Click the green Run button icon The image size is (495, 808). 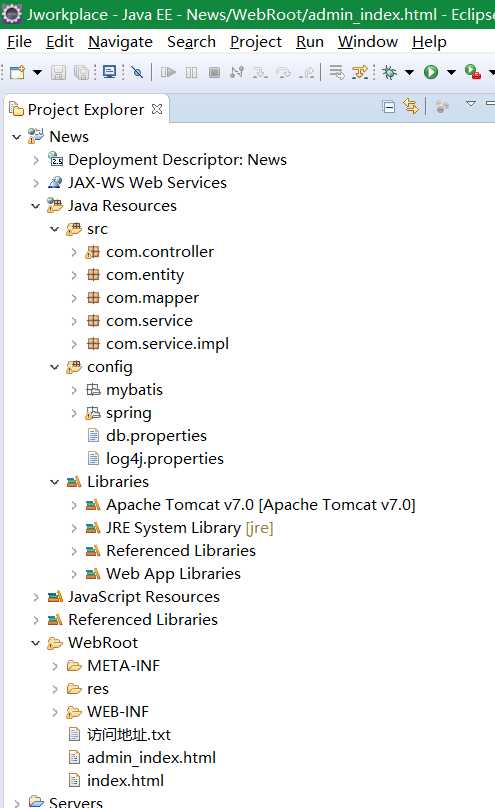[431, 72]
